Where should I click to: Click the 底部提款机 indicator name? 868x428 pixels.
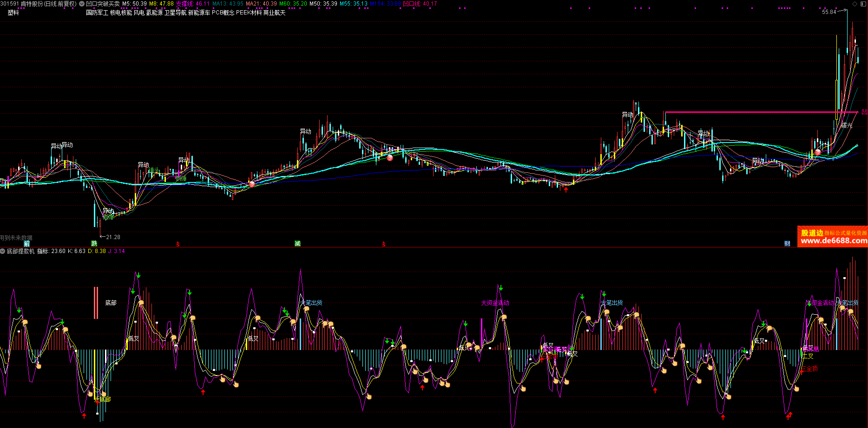(x=21, y=251)
